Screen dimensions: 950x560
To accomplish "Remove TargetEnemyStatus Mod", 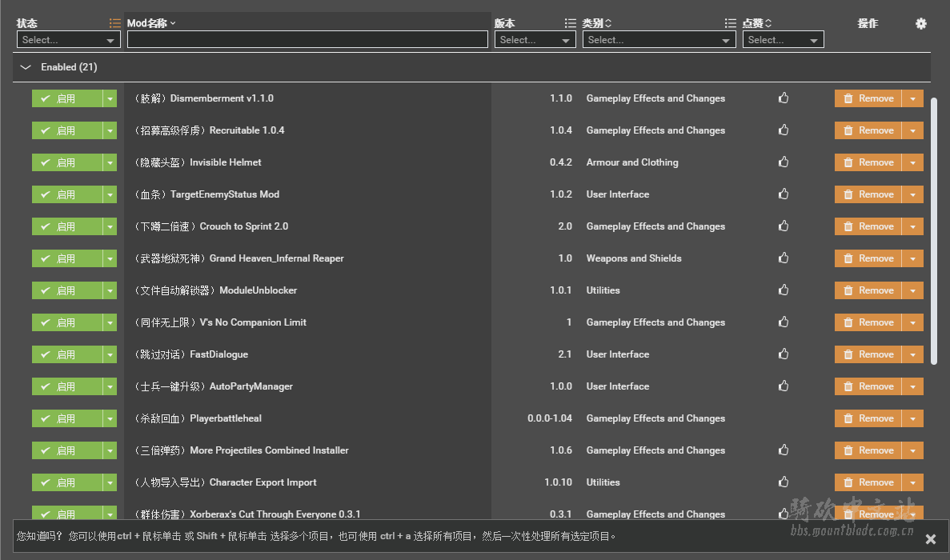I will (868, 195).
